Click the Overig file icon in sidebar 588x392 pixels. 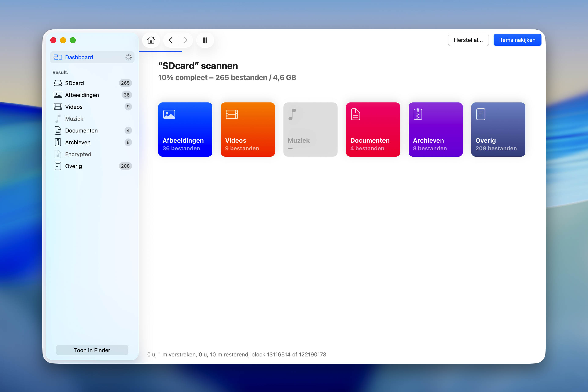point(58,166)
